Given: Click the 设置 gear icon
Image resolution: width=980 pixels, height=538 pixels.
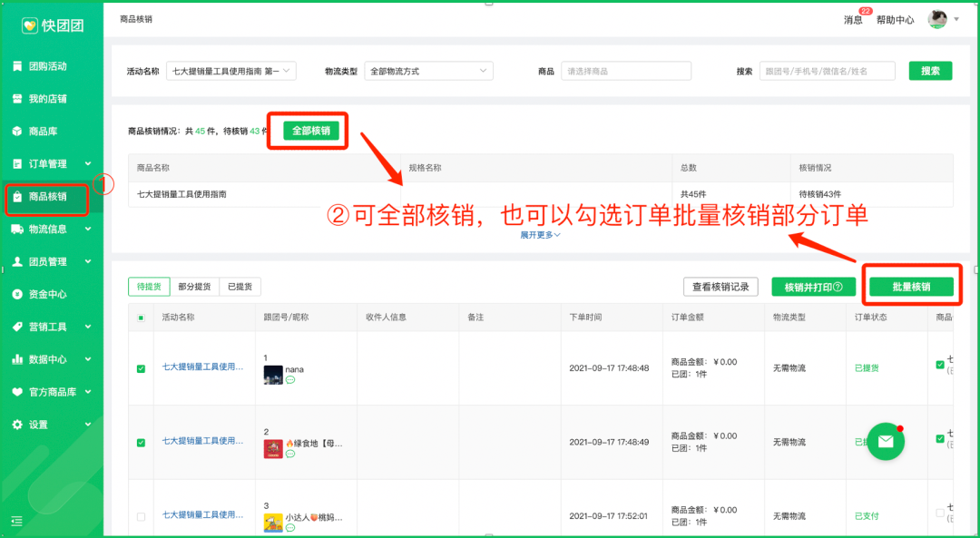Looking at the screenshot, I should point(17,425).
